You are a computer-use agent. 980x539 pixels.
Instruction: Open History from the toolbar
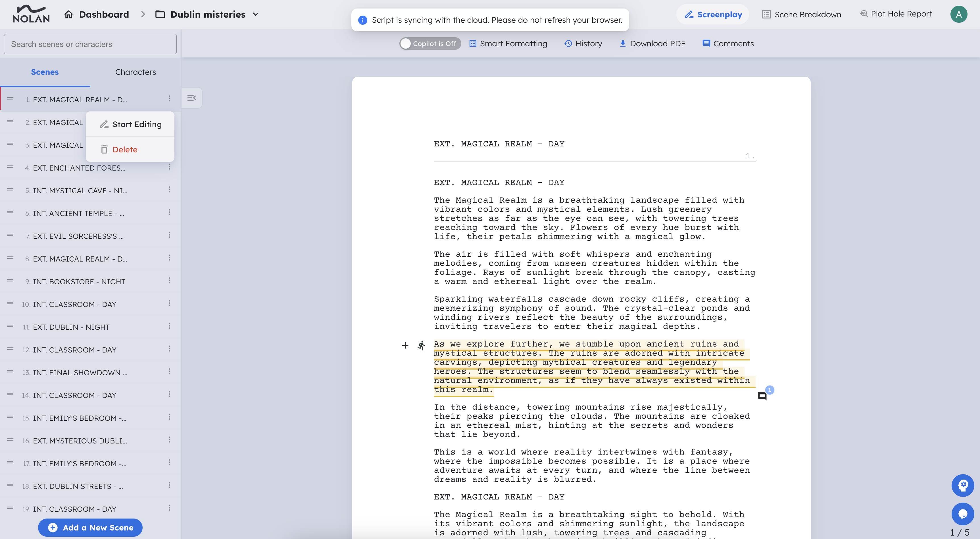point(583,43)
